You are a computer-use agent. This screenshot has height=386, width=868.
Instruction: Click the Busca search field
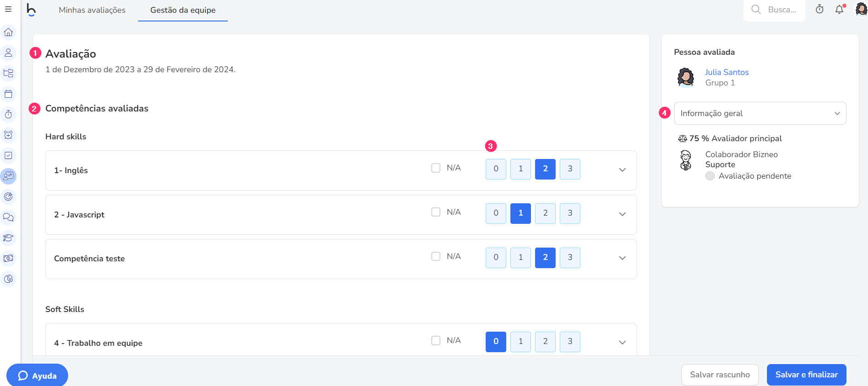774,10
